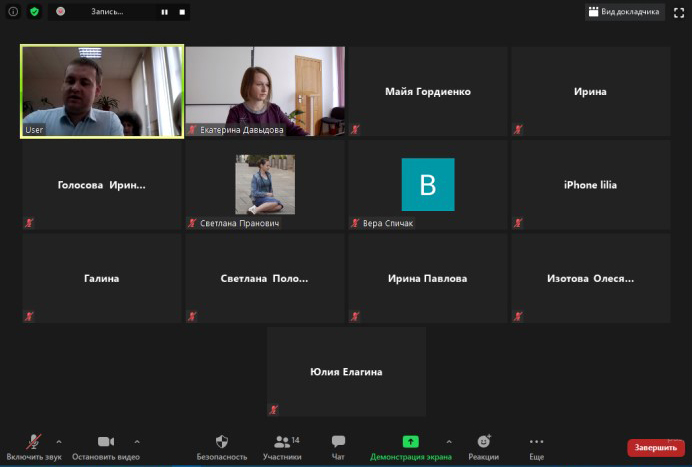
Task: Click the green encryption shield icon
Action: (34, 11)
